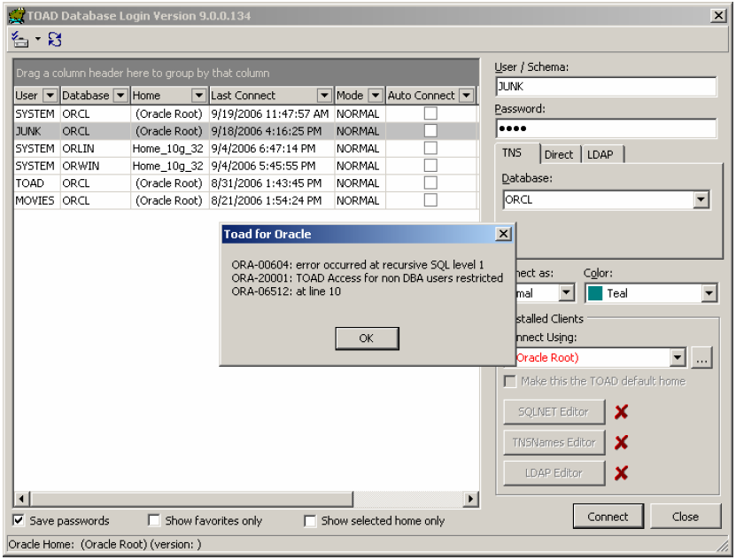Viewport: 736px width, 560px height.
Task: Open the connection list options toolbar icon
Action: pyautogui.click(x=19, y=39)
